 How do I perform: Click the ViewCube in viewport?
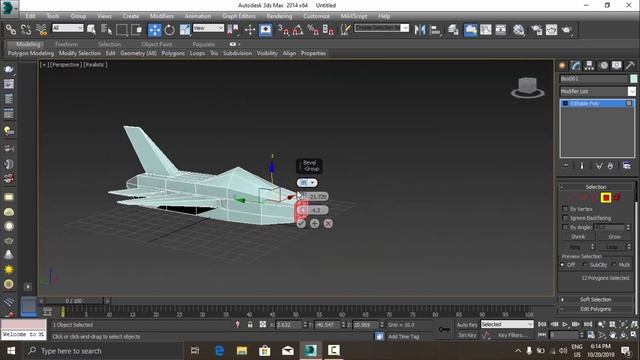528,87
